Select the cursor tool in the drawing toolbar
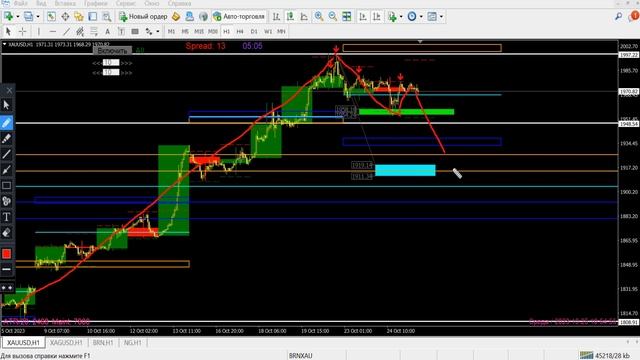Viewport: 640px width, 360px height. pyautogui.click(x=8, y=31)
